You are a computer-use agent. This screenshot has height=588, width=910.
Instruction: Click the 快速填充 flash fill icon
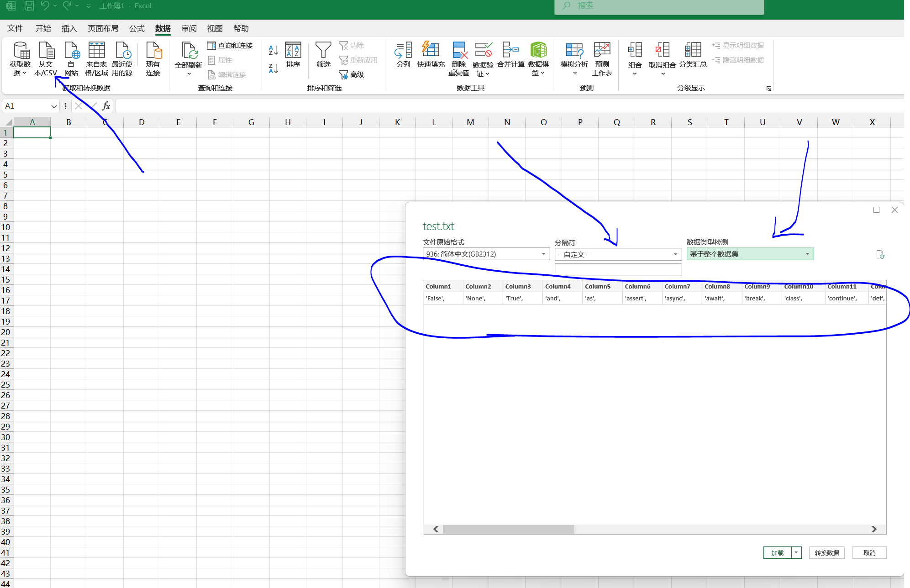tap(431, 50)
